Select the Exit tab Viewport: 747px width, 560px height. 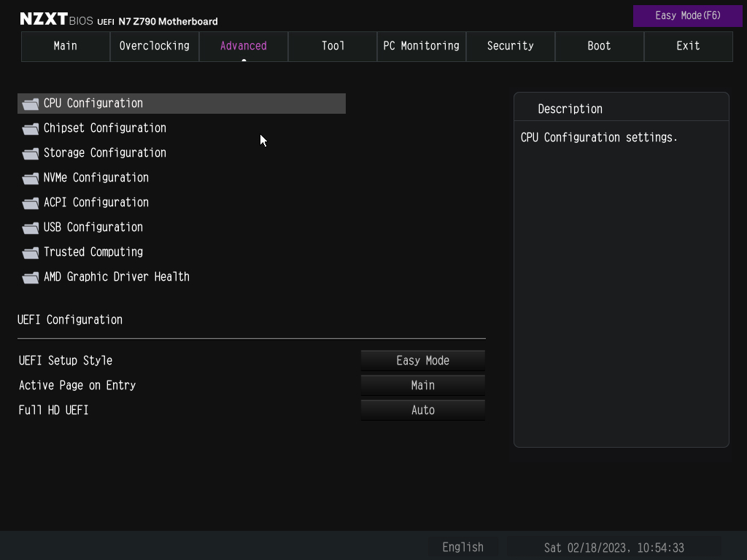tap(688, 46)
